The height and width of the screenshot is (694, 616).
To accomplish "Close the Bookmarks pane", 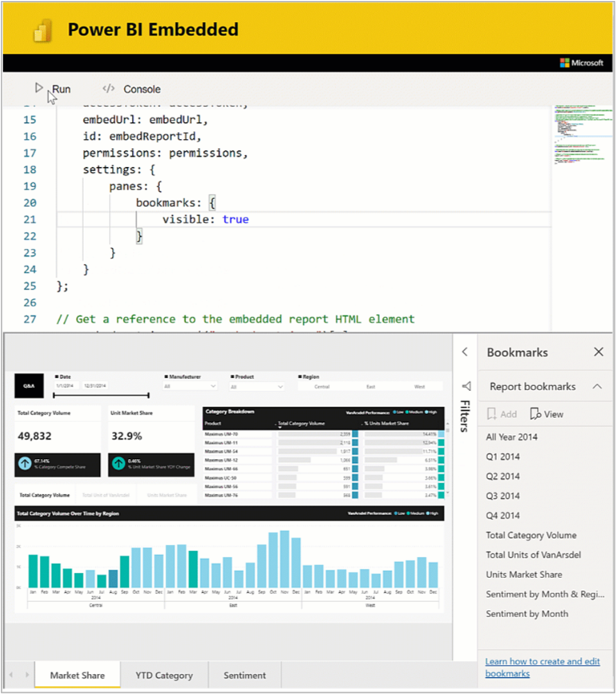I will [598, 352].
